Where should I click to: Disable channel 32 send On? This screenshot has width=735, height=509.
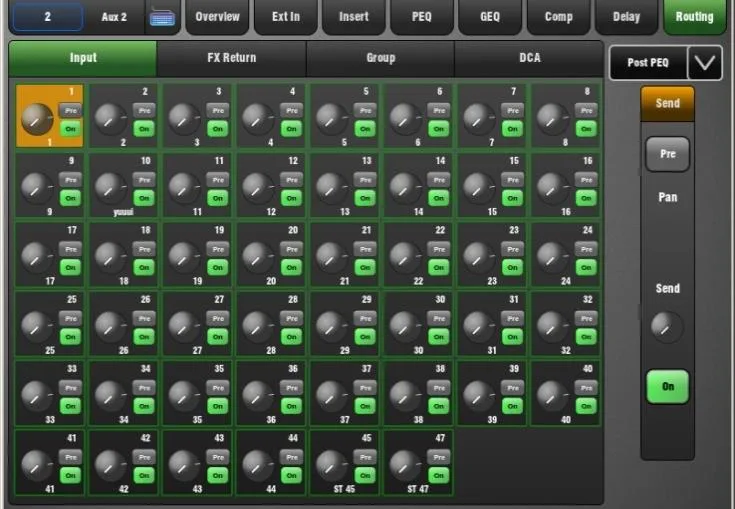pyautogui.click(x=586, y=337)
